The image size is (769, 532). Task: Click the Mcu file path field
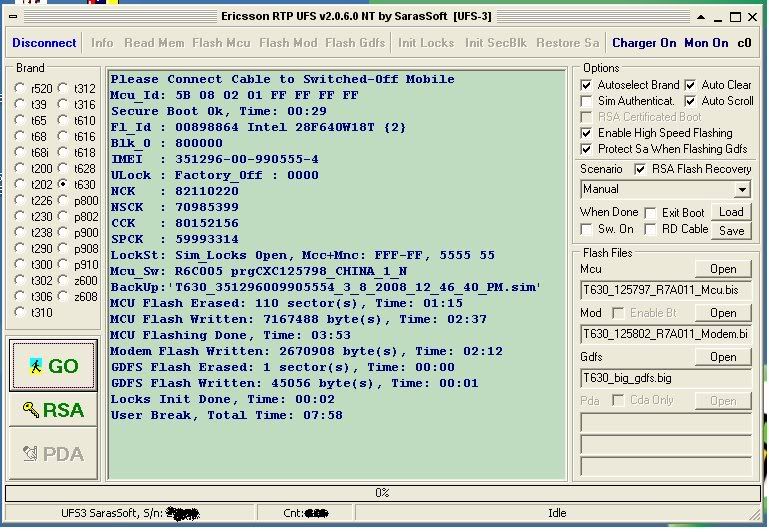[666, 290]
